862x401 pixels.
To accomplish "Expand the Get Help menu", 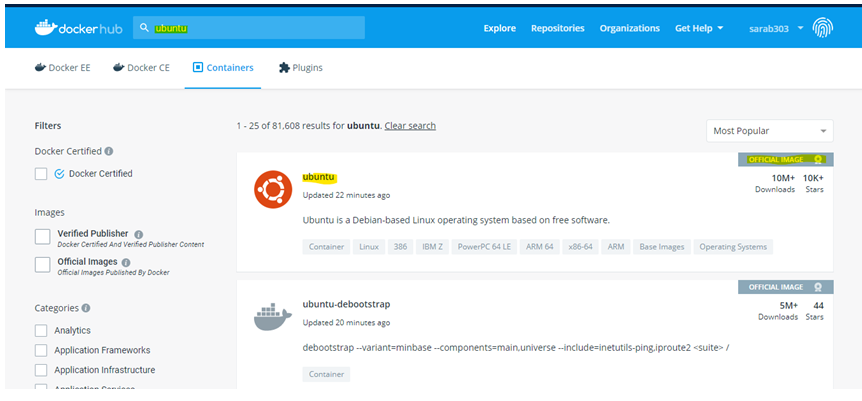I will point(699,28).
